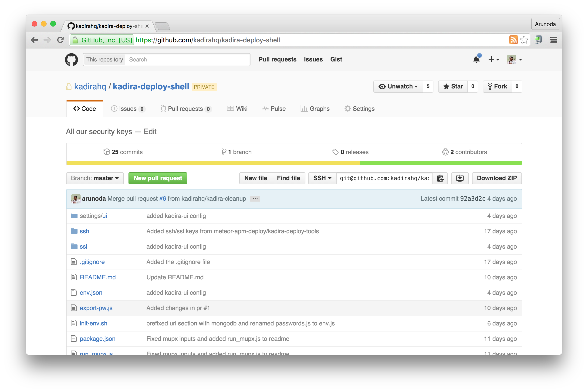Reload the page
This screenshot has height=392, width=588.
pos(60,40)
